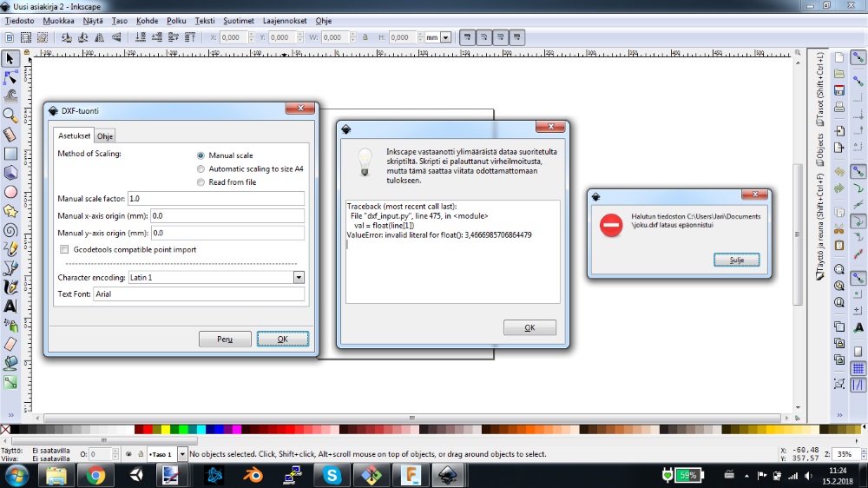
Task: Select the 3D Box tool
Action: tap(10, 173)
